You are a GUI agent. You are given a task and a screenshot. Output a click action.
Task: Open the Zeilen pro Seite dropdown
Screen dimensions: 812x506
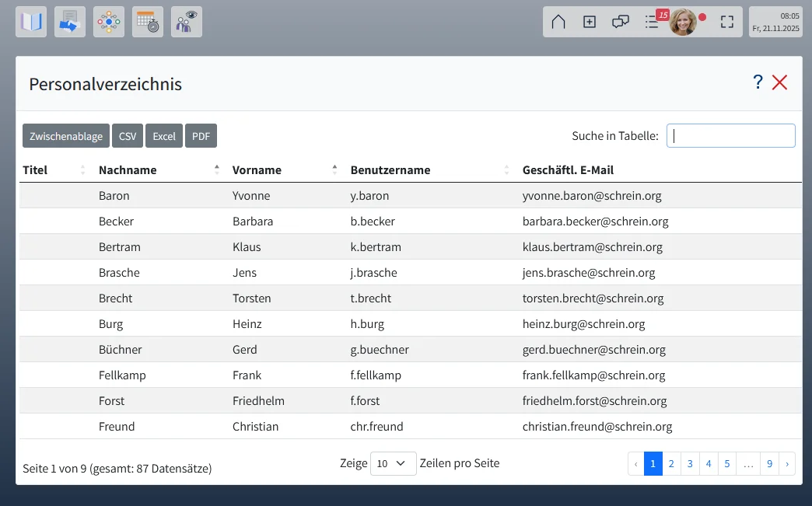[394, 463]
